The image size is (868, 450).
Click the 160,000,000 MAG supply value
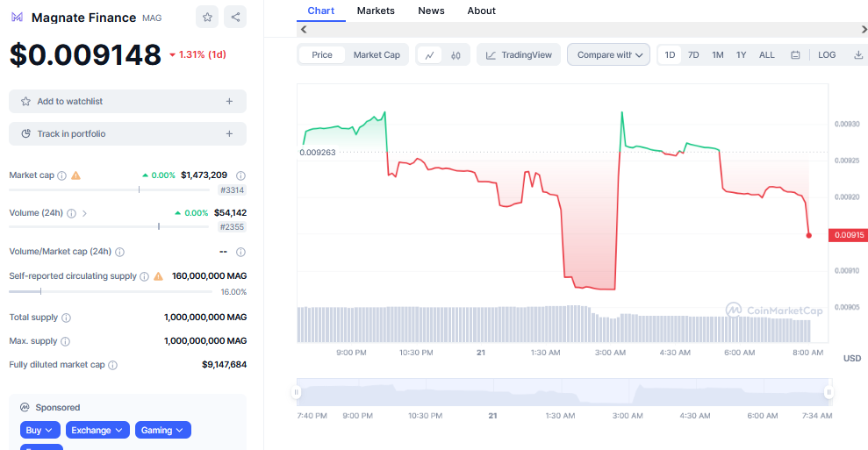click(209, 276)
